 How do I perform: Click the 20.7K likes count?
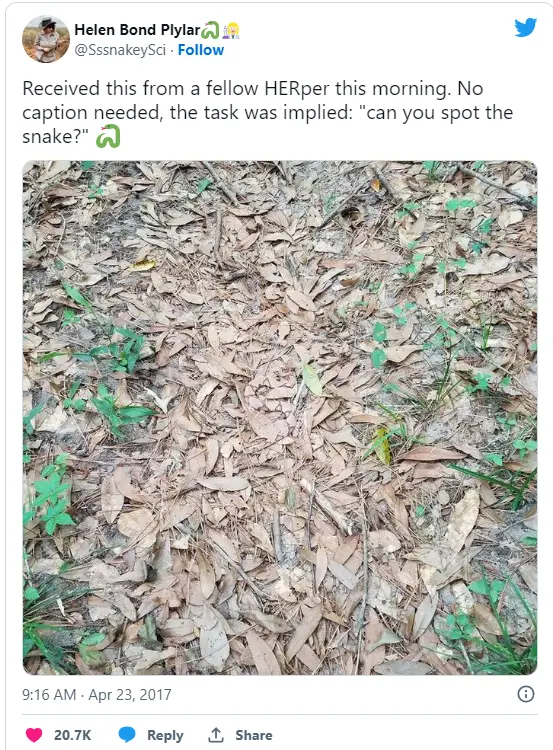(72, 735)
